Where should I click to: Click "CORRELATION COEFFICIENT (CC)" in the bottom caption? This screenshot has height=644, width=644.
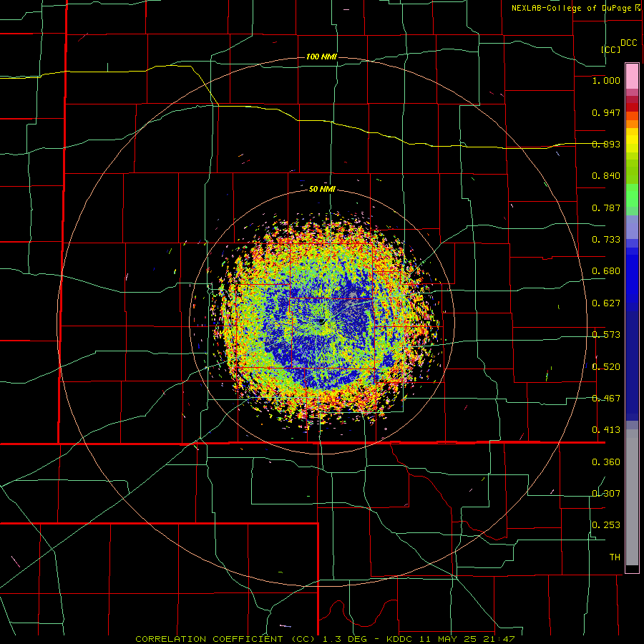(x=226, y=639)
